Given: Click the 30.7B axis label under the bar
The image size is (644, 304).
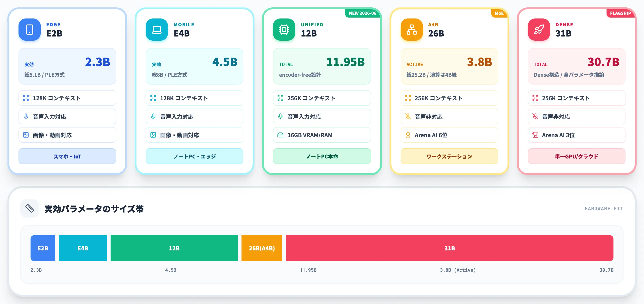Looking at the screenshot, I should [x=607, y=270].
